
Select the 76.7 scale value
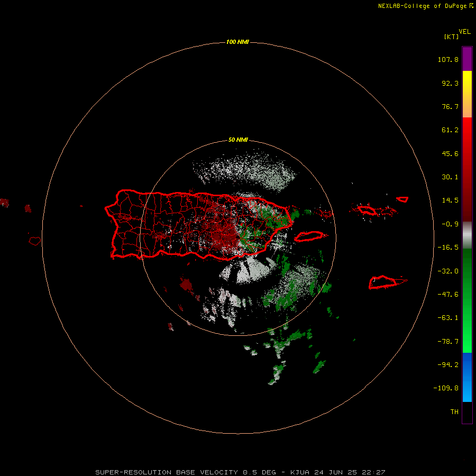click(x=450, y=106)
